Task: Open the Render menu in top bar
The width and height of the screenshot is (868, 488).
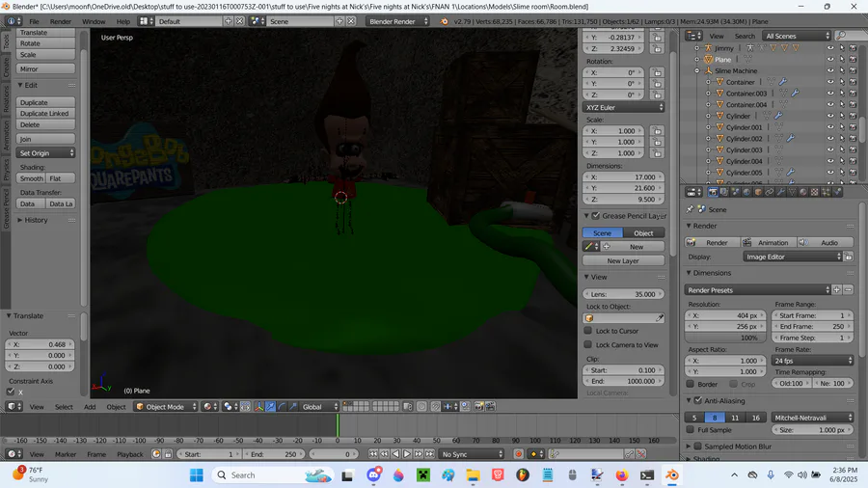Action: pos(61,21)
